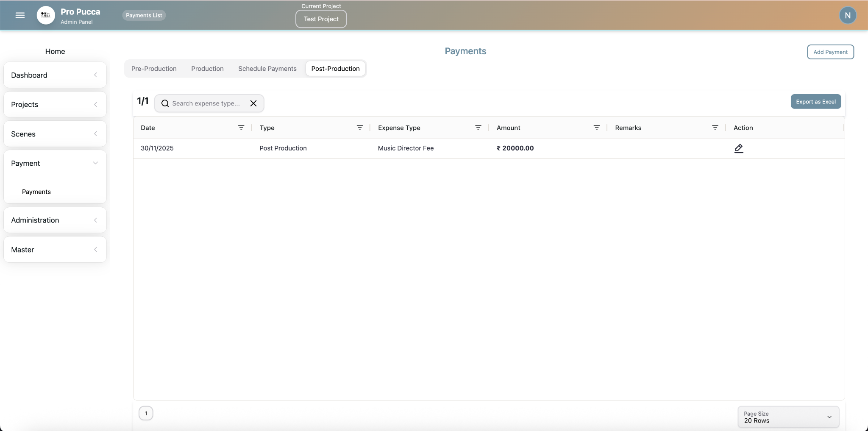Open the user profile avatar N
Image resolution: width=868 pixels, height=431 pixels.
tap(848, 15)
